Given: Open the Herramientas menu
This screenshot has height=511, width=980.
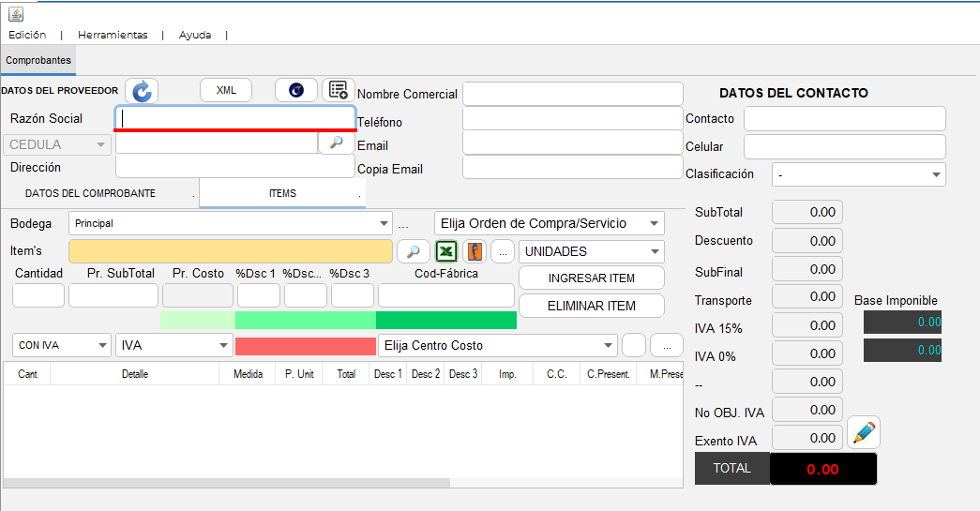Looking at the screenshot, I should click(113, 35).
